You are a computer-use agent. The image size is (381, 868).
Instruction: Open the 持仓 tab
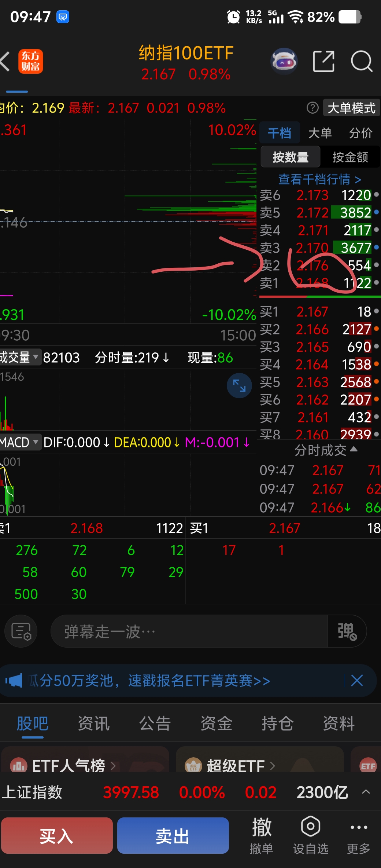pos(277,724)
